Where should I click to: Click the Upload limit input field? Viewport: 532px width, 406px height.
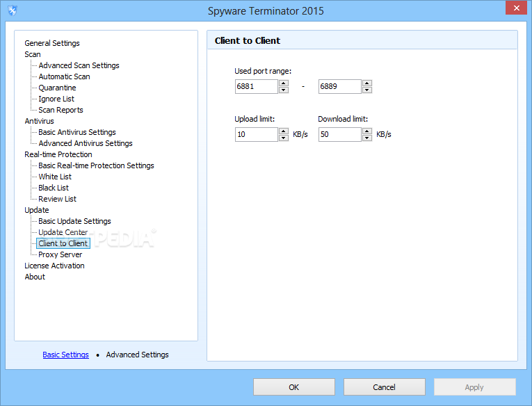tap(257, 134)
